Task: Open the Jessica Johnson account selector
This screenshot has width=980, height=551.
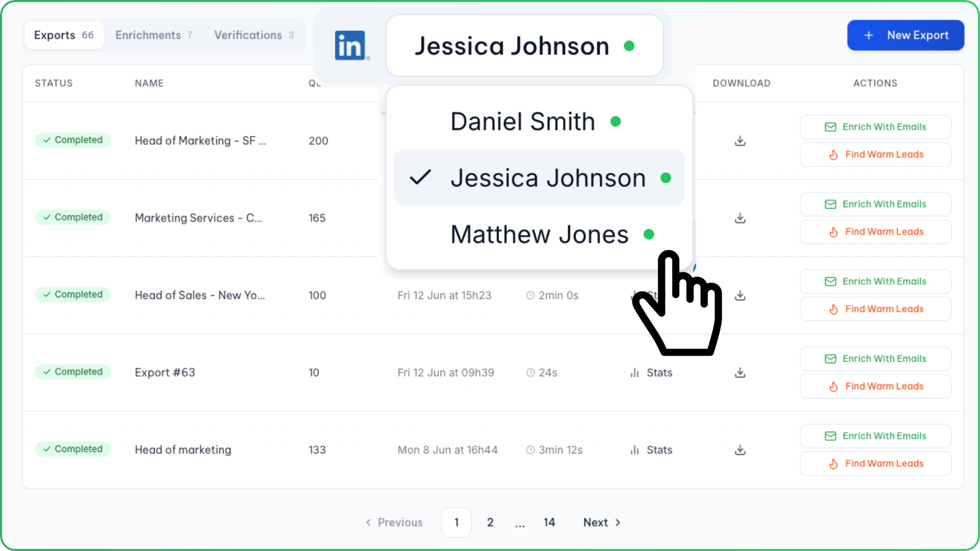Action: (x=525, y=46)
